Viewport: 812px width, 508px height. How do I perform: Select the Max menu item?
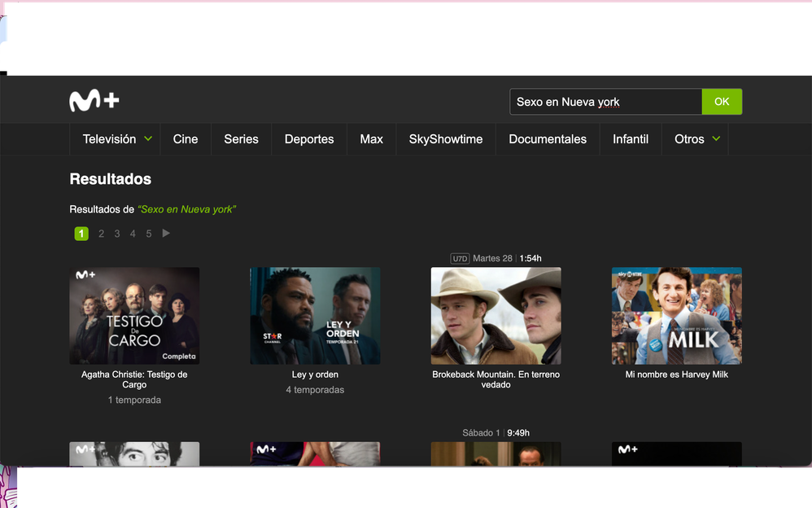coord(371,139)
